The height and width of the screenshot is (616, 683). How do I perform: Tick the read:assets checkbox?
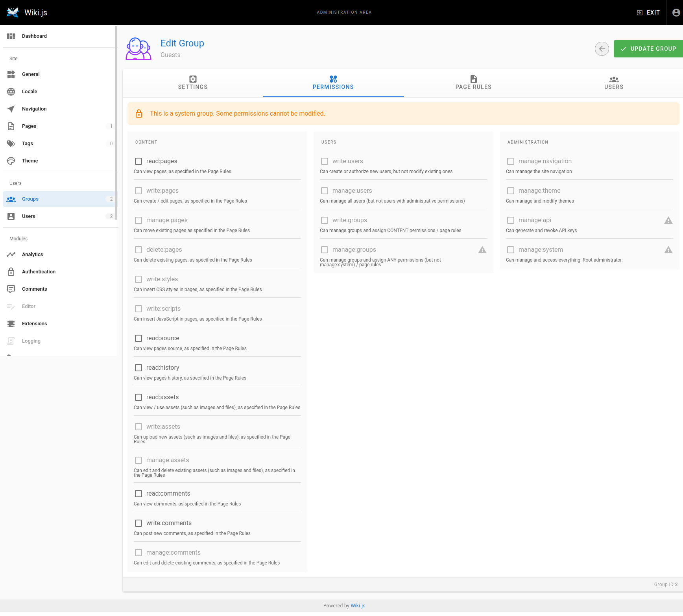138,397
